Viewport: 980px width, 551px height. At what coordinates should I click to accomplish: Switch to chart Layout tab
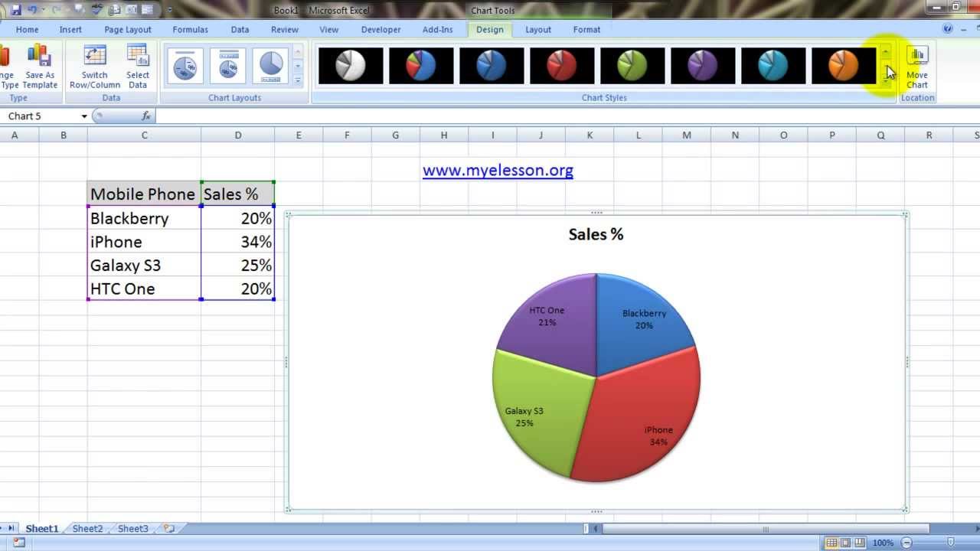537,30
